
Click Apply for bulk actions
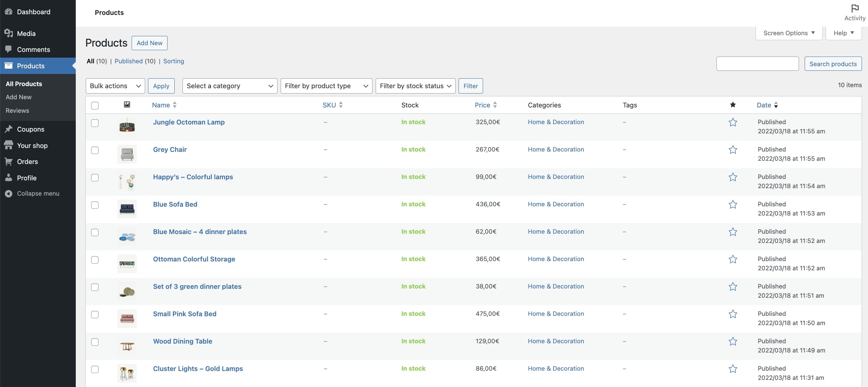coord(161,86)
